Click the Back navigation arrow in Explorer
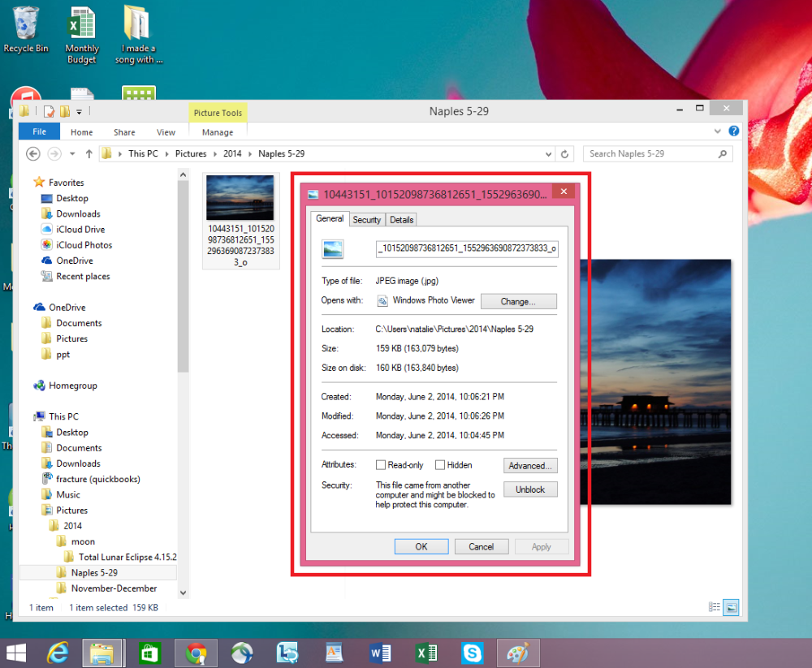 (x=33, y=153)
